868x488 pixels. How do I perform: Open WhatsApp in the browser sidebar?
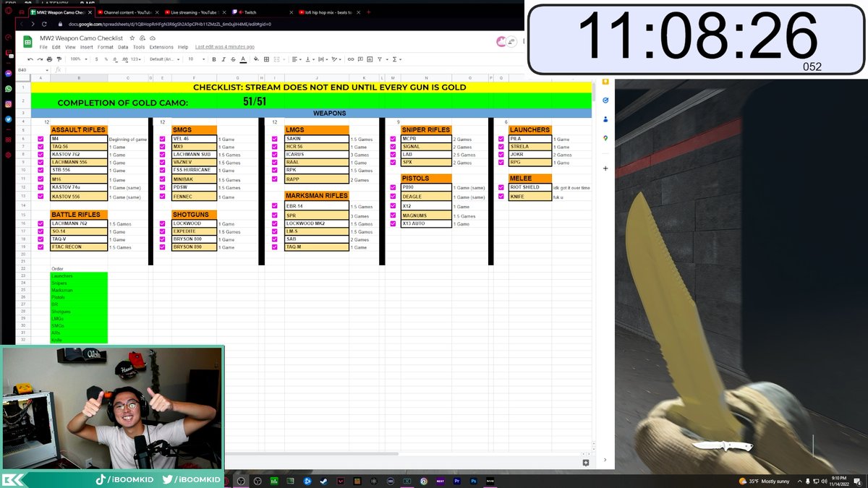(8, 89)
